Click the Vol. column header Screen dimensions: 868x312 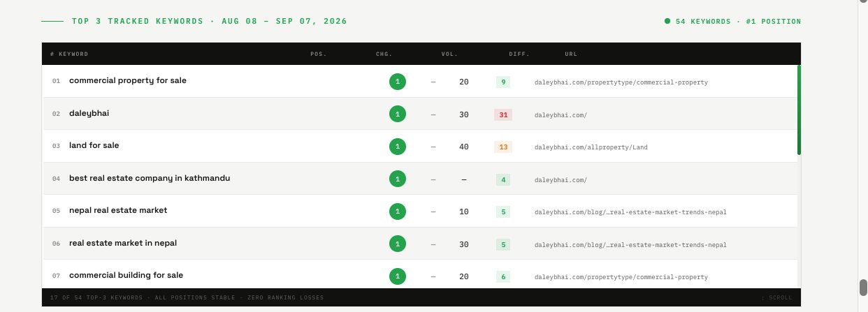pos(449,54)
